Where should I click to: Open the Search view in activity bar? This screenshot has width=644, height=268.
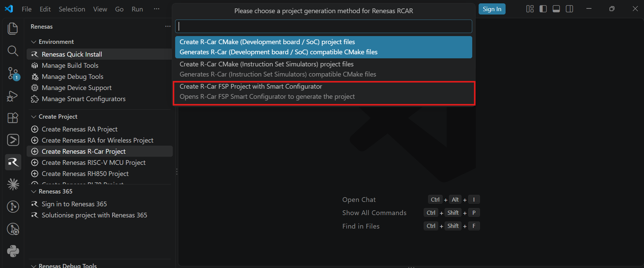click(x=13, y=51)
